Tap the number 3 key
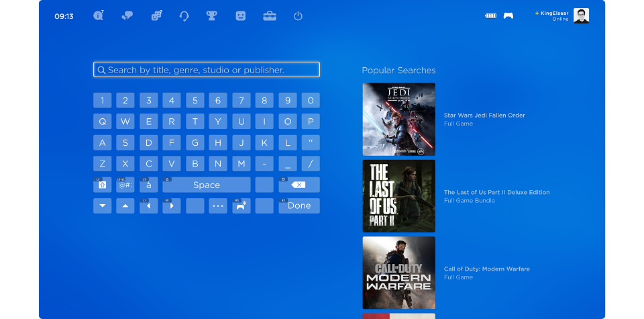 click(149, 100)
